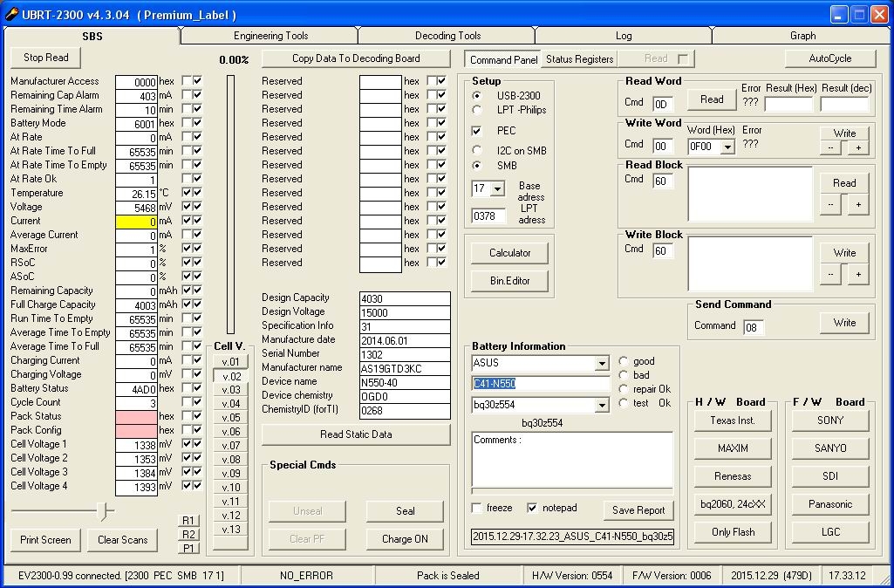Select cell version v.02 button

231,376
